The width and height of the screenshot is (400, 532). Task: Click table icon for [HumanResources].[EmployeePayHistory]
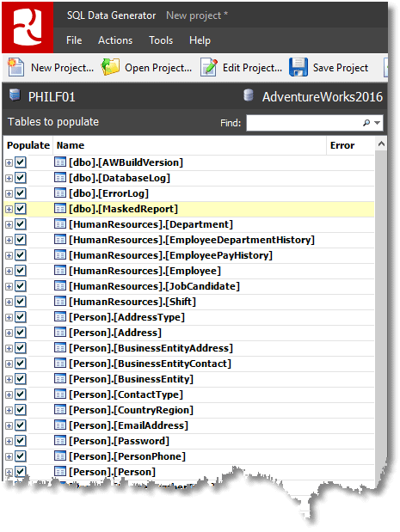(60, 254)
